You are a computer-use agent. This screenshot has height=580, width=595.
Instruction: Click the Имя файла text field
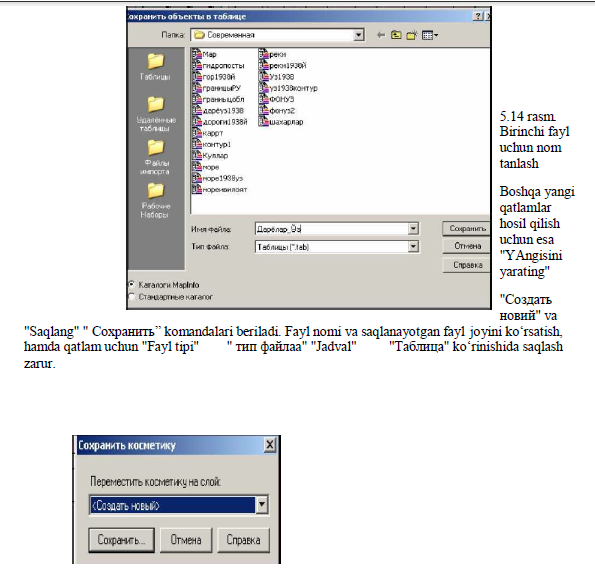coord(332,229)
